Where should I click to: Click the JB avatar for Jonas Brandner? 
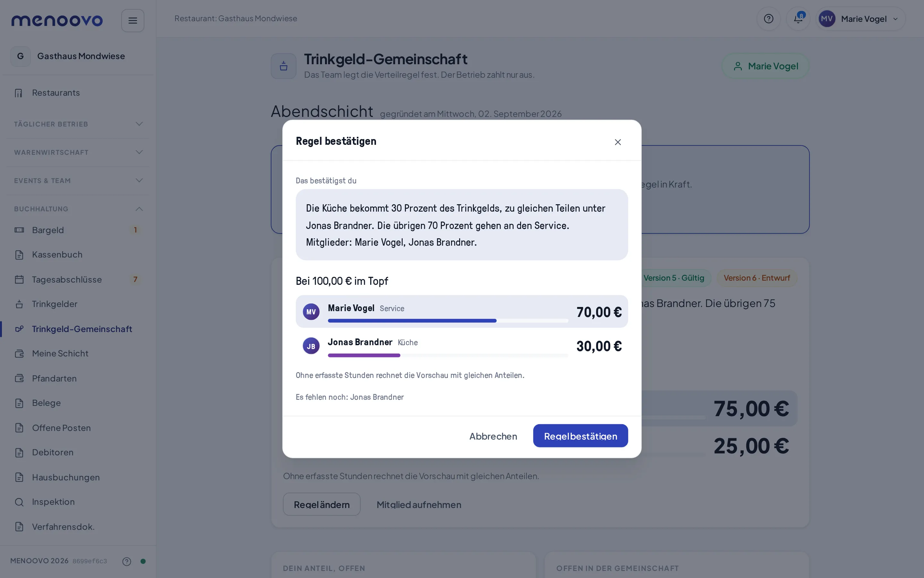(x=311, y=346)
